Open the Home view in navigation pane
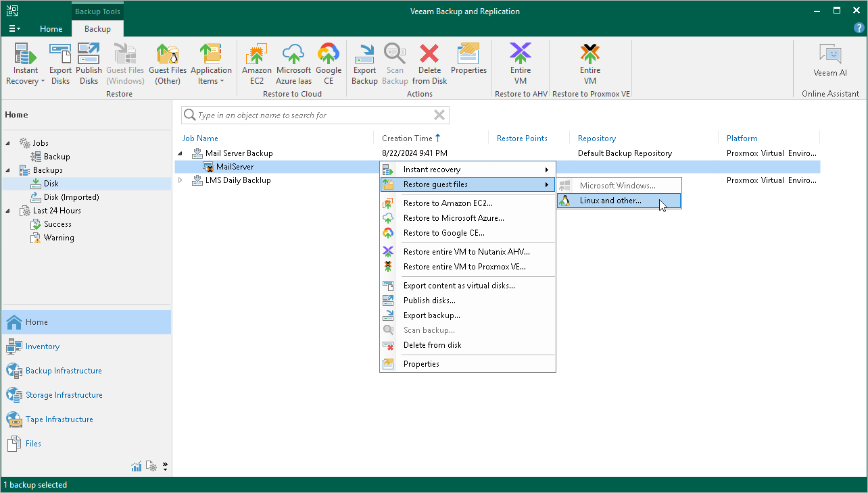Viewport: 868px width, 493px height. (87, 322)
